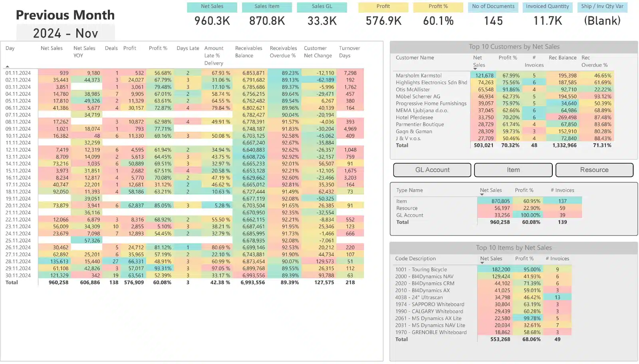639x364 pixels.
Task: Select the 28.11.2024 day row
Action: (18, 261)
